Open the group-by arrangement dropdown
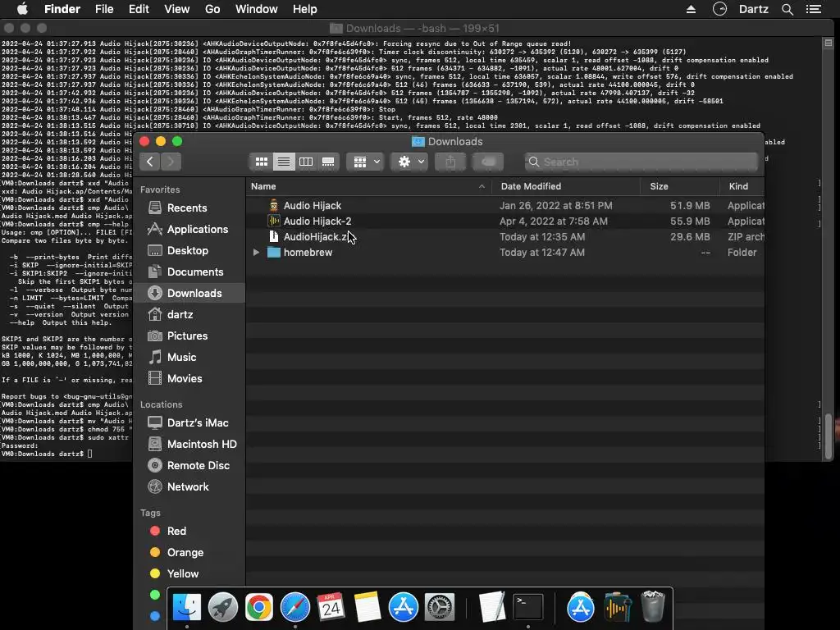The height and width of the screenshot is (630, 840). click(x=367, y=162)
